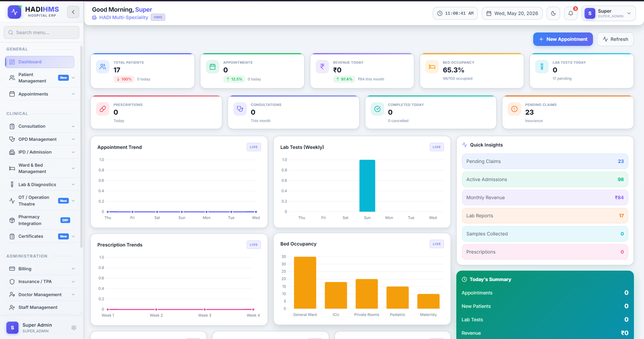Select the Monthly Revenue quick insight row

point(545,197)
